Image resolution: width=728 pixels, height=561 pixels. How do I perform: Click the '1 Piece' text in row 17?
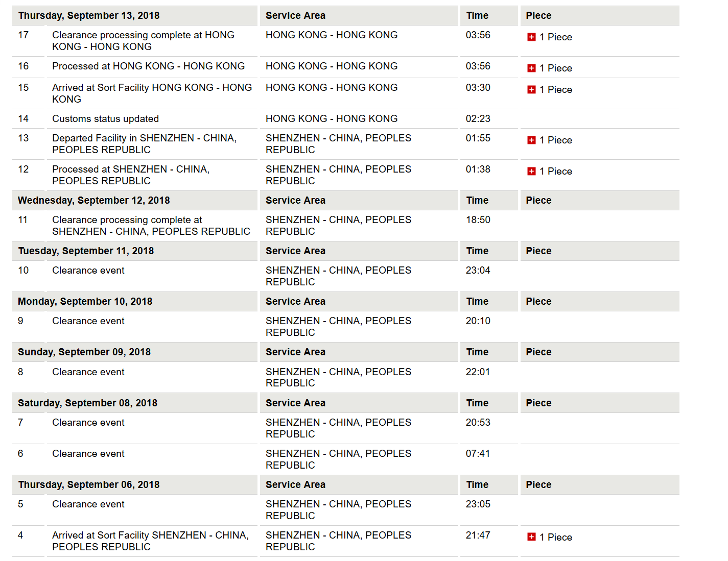(x=556, y=37)
